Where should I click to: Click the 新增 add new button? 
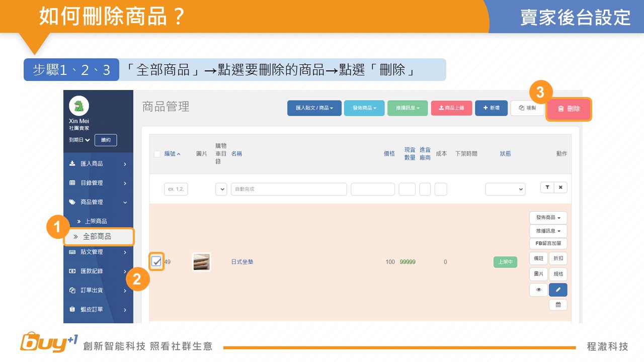491,108
